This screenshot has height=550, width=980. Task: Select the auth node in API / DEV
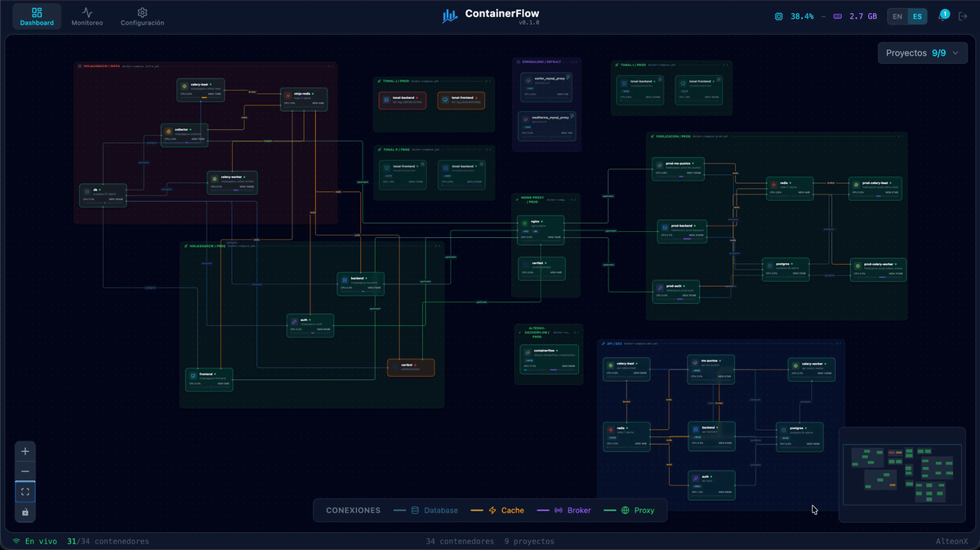(x=711, y=485)
